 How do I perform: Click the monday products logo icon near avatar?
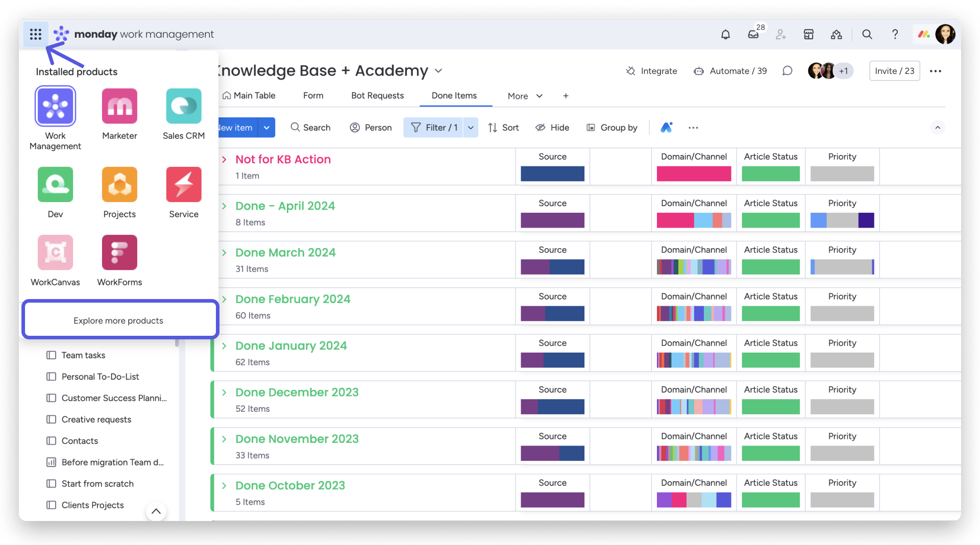[924, 34]
